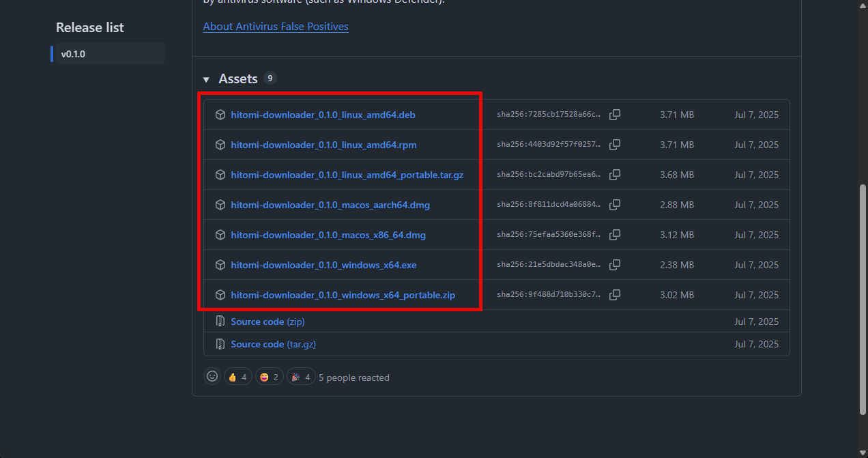Screen dimensions: 868x458
Task: Toggle the party popper reaction
Action: 301,377
